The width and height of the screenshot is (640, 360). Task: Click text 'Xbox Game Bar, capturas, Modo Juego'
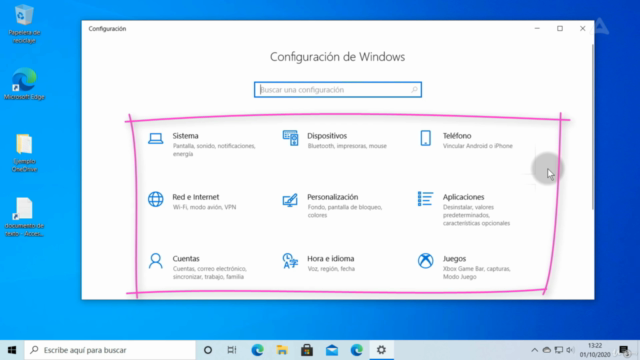[477, 273]
